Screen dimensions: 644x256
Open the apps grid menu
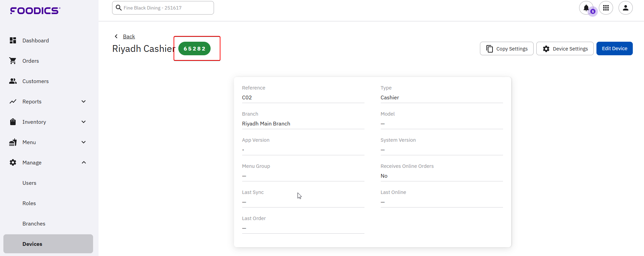click(606, 8)
